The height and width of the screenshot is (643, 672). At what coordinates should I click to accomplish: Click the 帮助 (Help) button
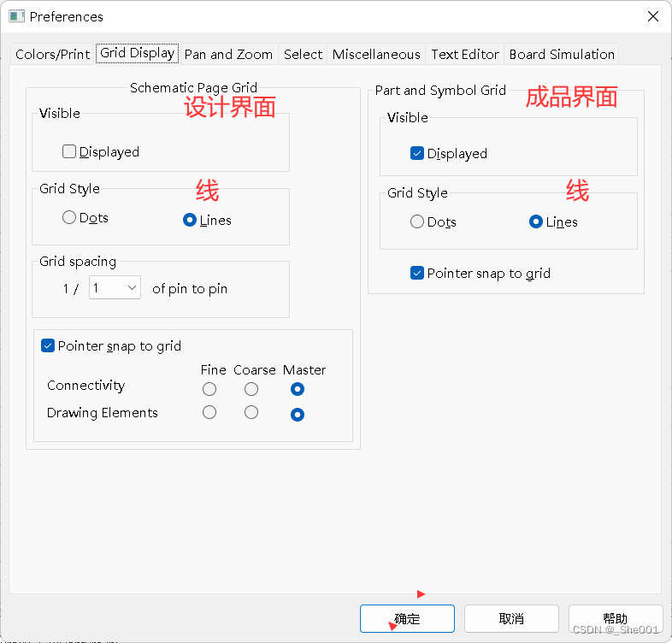coord(615,618)
